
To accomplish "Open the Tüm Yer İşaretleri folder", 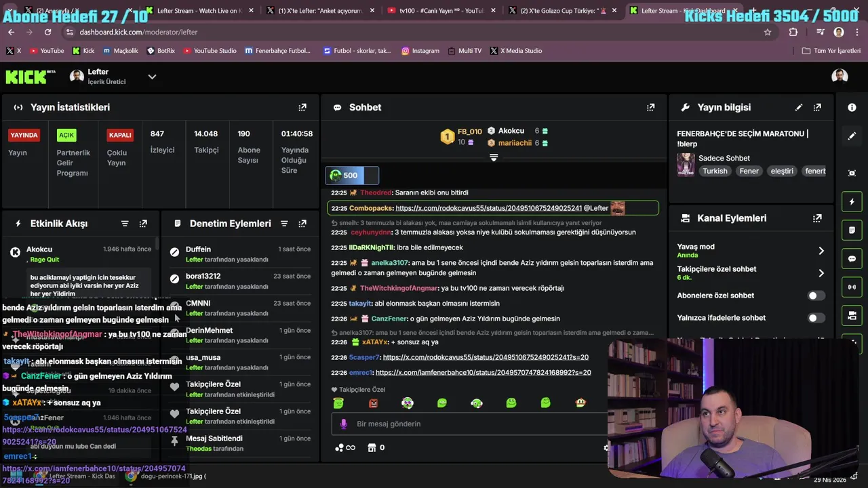I will click(x=831, y=51).
